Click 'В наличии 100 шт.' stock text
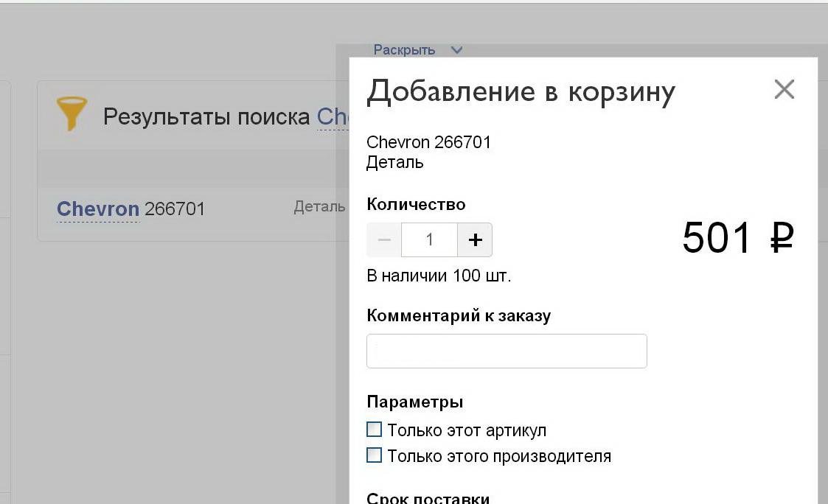This screenshot has height=504, width=828. point(439,276)
